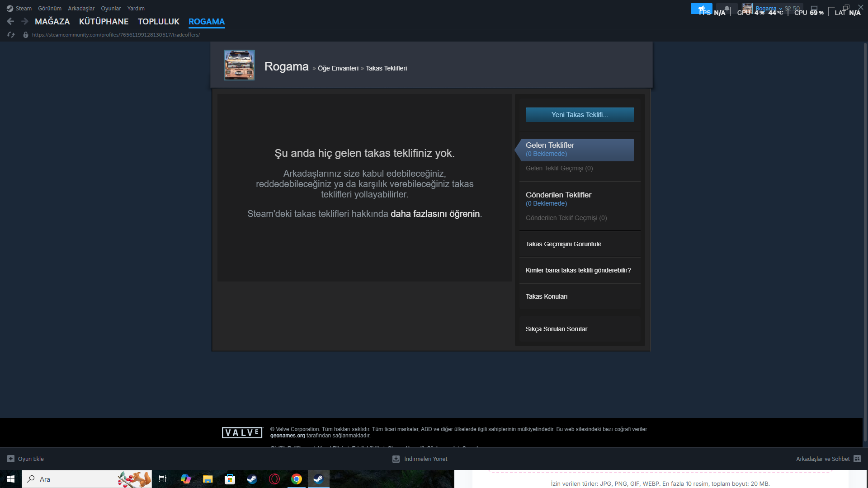Go to the MAĞAZA tab
868x488 pixels.
click(x=52, y=22)
